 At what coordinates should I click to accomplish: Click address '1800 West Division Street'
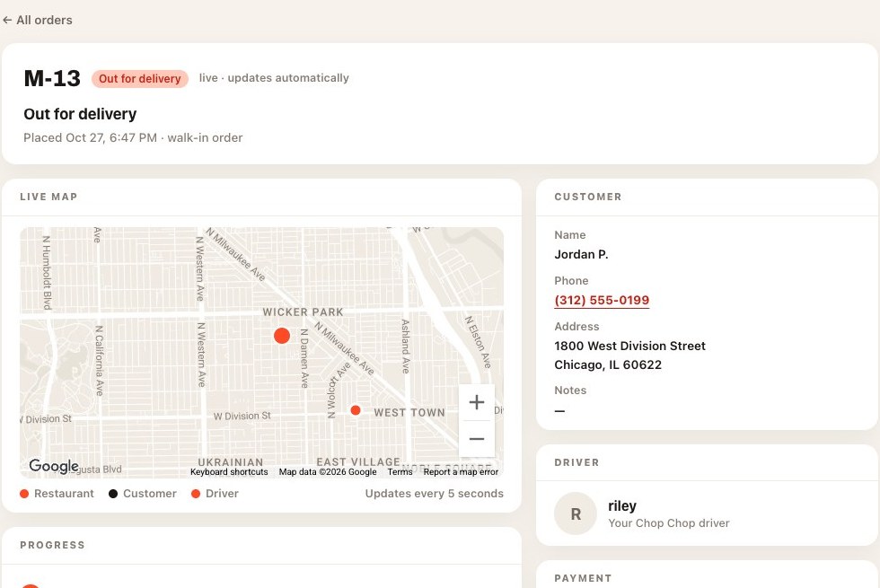[x=629, y=346]
